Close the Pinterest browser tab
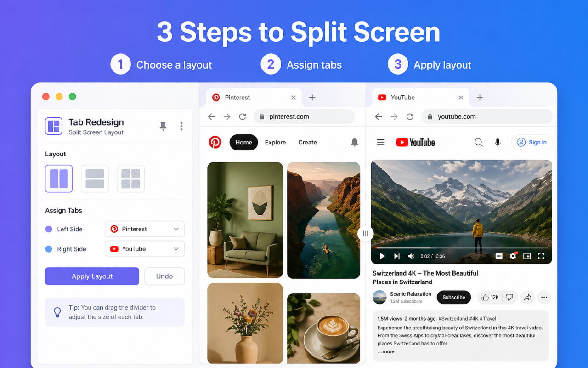Viewport: 588px width, 368px height. click(x=294, y=98)
